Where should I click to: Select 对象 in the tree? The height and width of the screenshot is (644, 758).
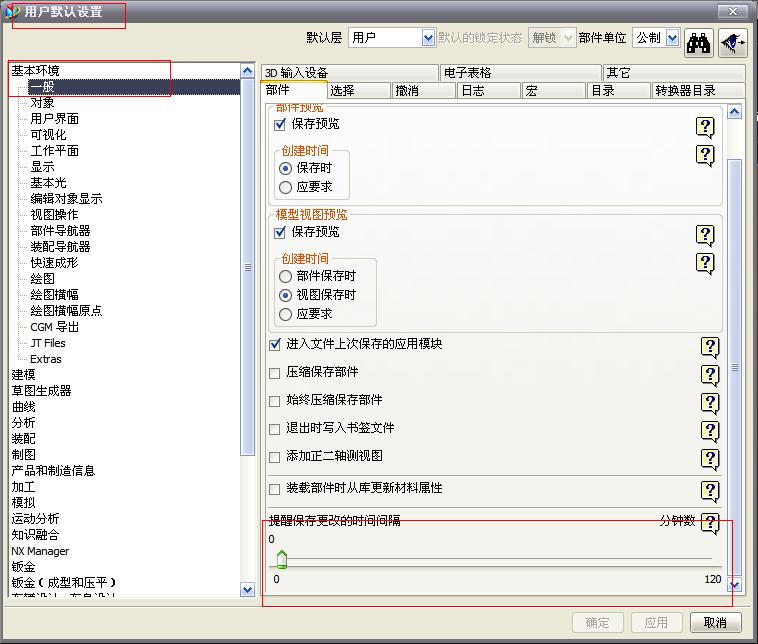(x=42, y=103)
